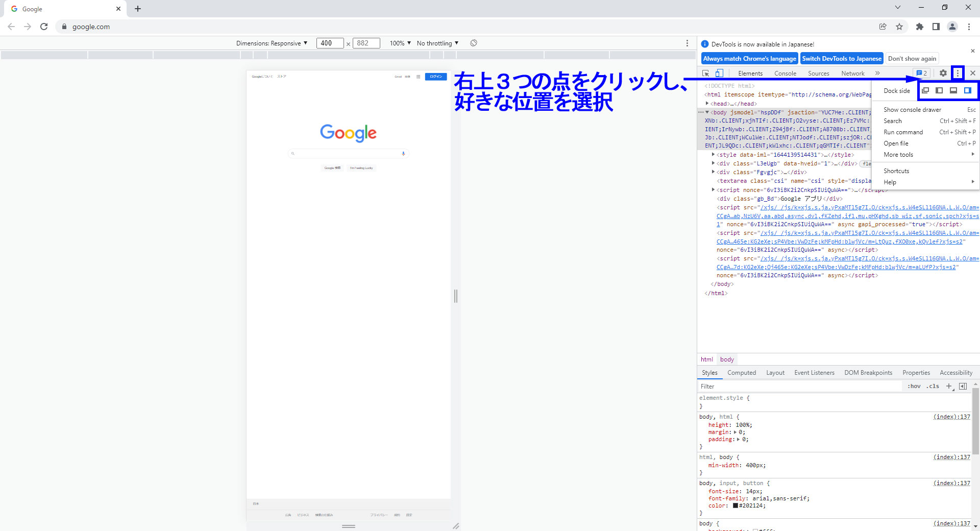
Task: Toggle the .cls class editor
Action: pos(933,387)
